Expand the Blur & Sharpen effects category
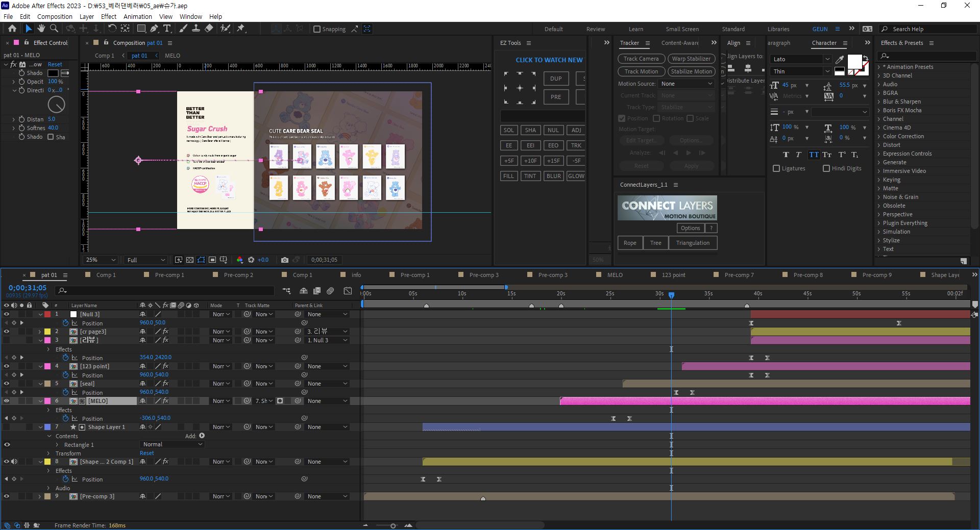This screenshot has width=980, height=530. (x=879, y=102)
